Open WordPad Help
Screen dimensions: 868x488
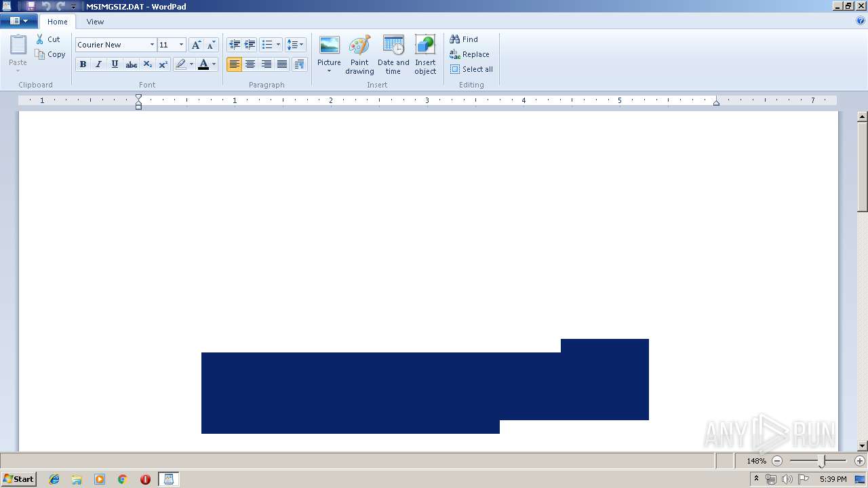tap(861, 21)
